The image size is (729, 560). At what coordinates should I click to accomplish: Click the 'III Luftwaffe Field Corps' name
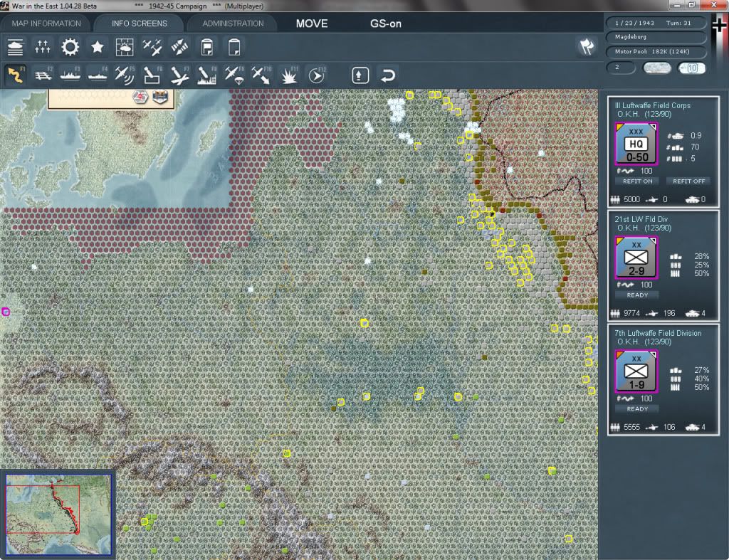[652, 105]
